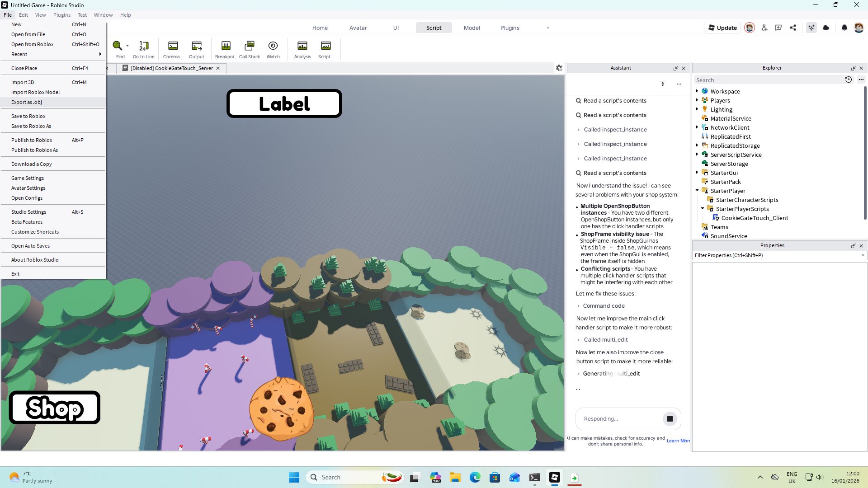This screenshot has width=868, height=488.
Task: Open the Output window
Action: 196,49
